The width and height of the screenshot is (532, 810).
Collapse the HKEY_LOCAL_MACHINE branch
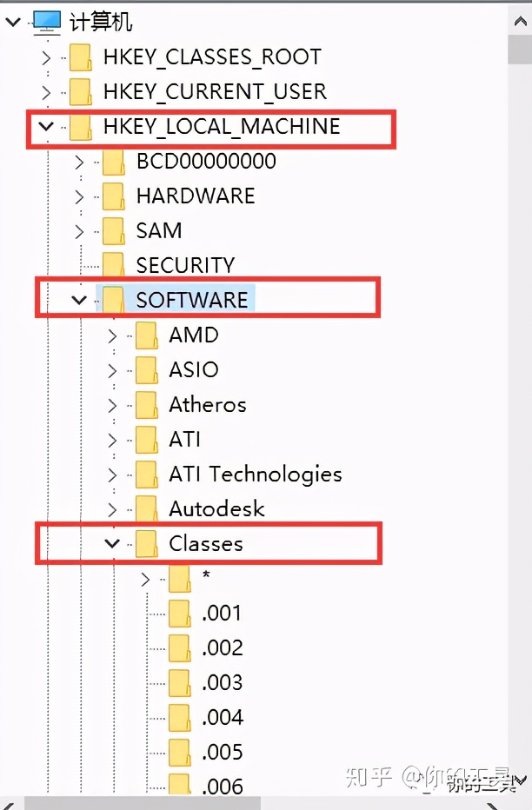click(x=46, y=126)
